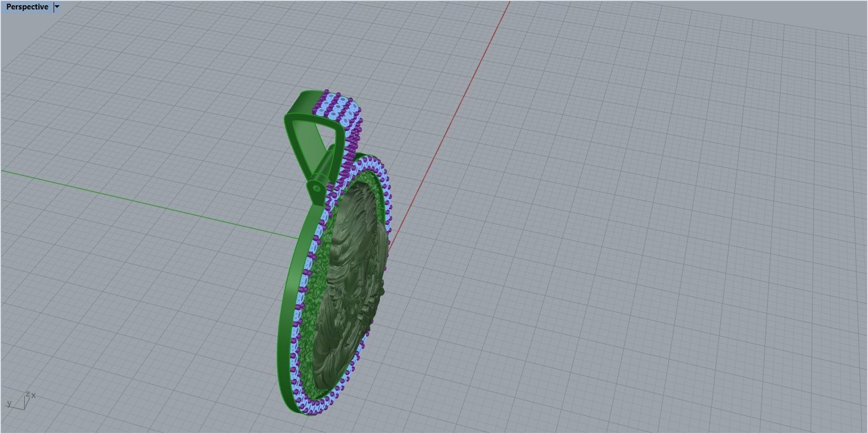Click the Perspective viewport title label
Image resolution: width=868 pixels, height=434 pixels.
coord(27,7)
